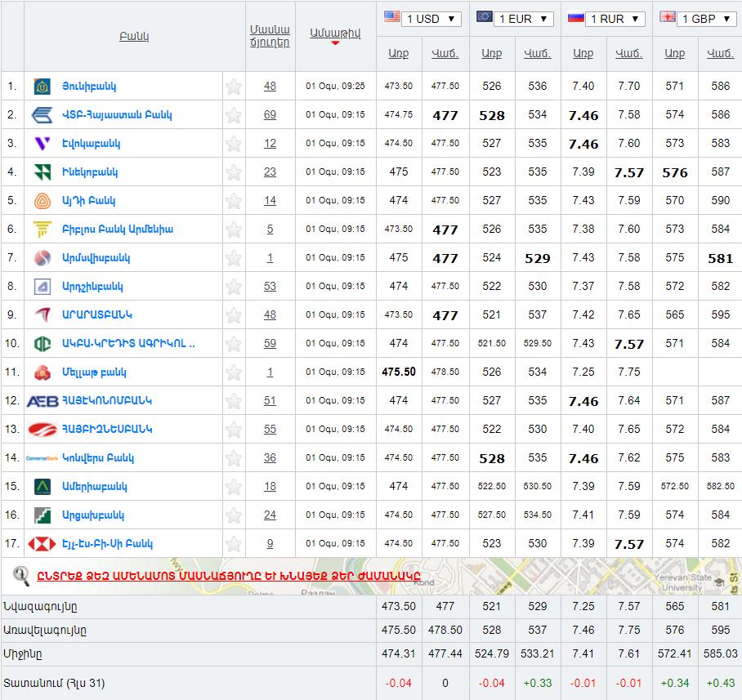Toggle favorite star for row 1 Unibank

click(x=234, y=87)
